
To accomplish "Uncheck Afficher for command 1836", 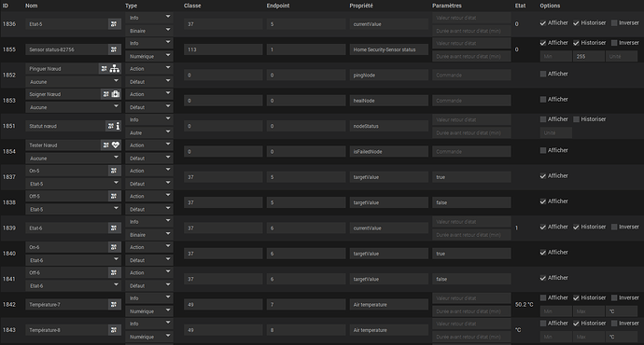I will 543,23.
